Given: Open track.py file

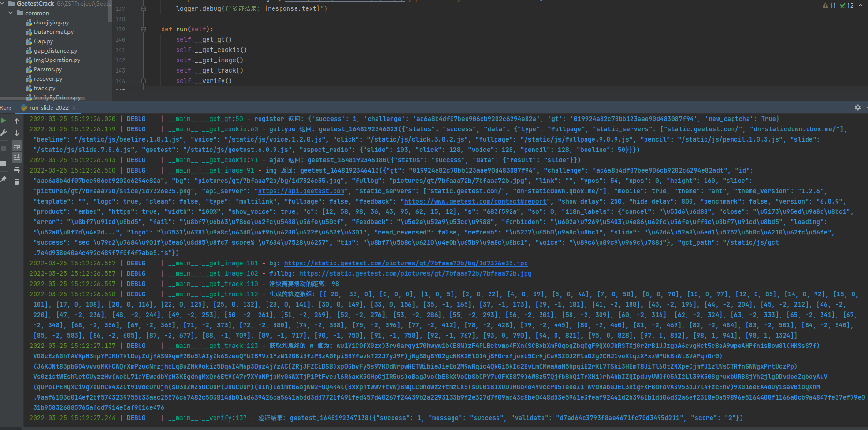Looking at the screenshot, I should pyautogui.click(x=45, y=88).
